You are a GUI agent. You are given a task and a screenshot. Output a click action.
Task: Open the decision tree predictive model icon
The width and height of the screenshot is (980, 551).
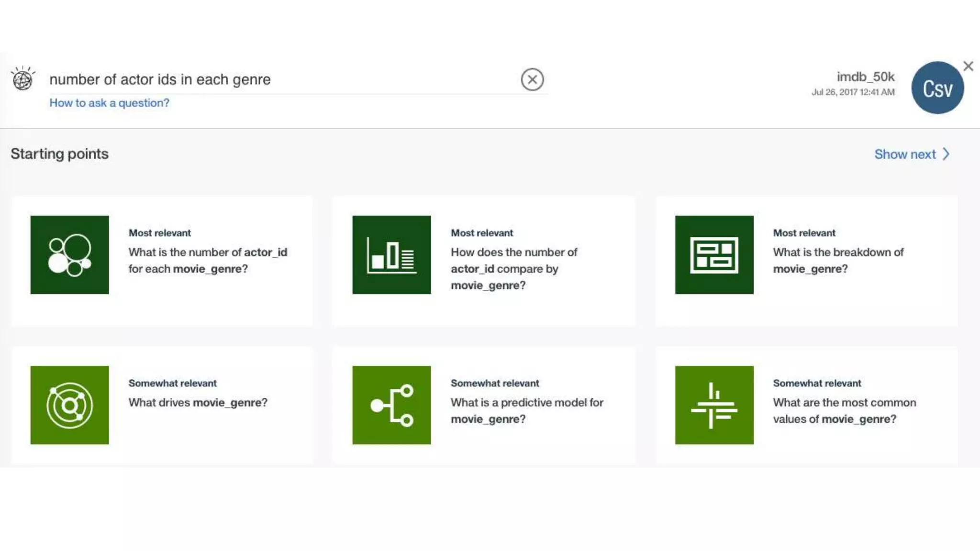pyautogui.click(x=391, y=405)
